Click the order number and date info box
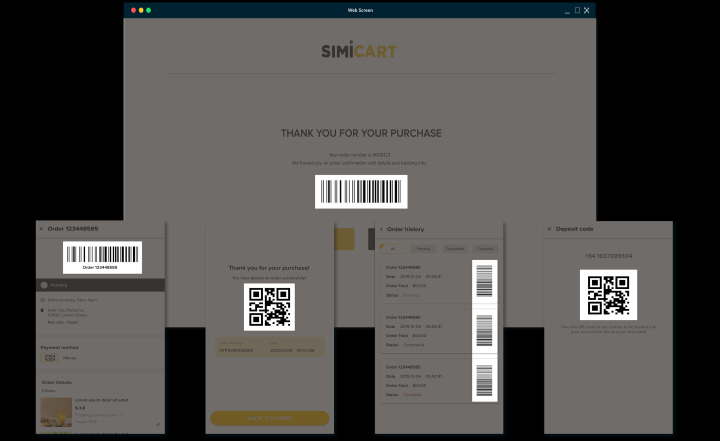Viewport: 720px width, 441px height. click(270, 347)
